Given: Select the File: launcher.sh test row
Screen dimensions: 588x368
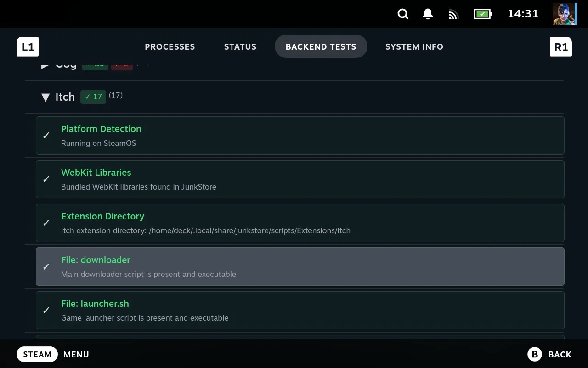Looking at the screenshot, I should point(300,310).
